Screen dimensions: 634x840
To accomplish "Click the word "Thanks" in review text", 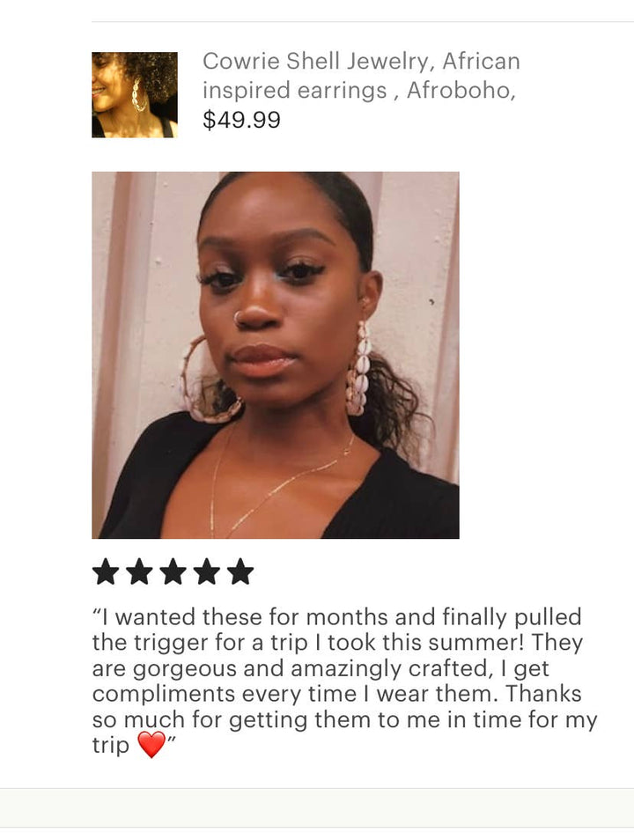I will (x=543, y=694).
